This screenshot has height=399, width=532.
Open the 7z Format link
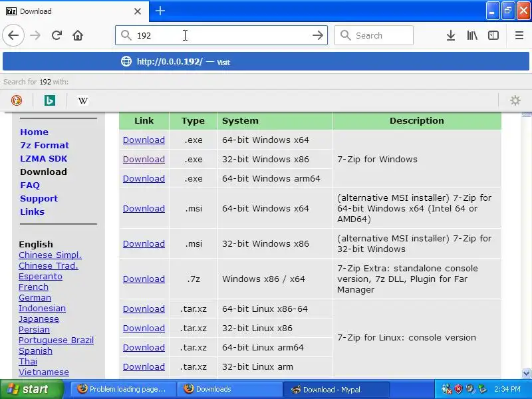point(45,145)
